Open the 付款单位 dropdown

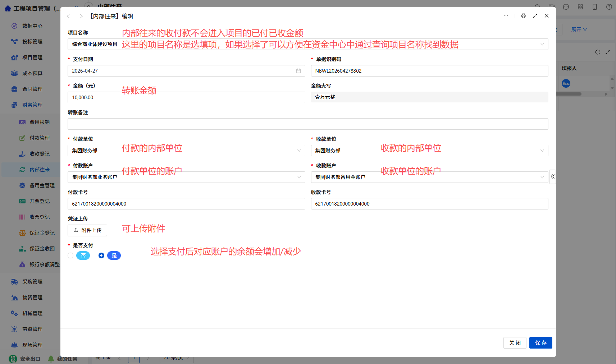(186, 151)
